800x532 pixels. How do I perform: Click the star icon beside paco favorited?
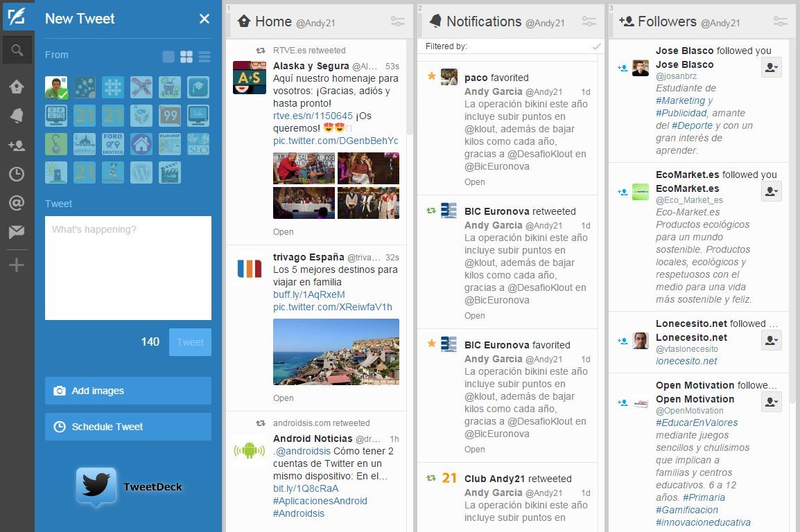coord(432,76)
